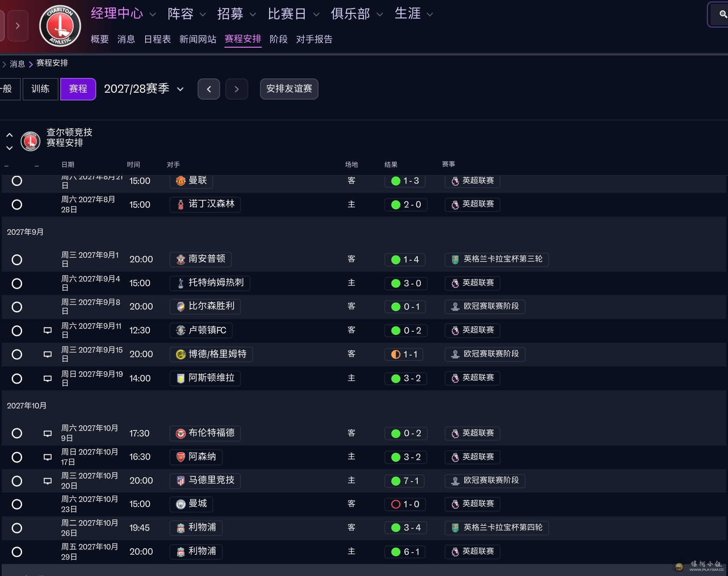
Task: Open the 2027/28赛季 season selector
Action: click(x=144, y=89)
